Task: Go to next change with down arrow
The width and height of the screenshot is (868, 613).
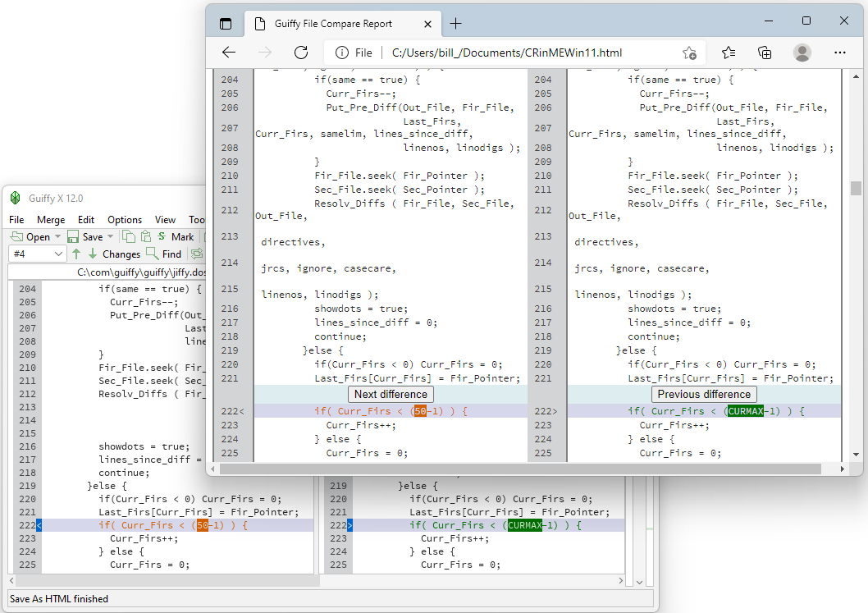Action: tap(93, 254)
